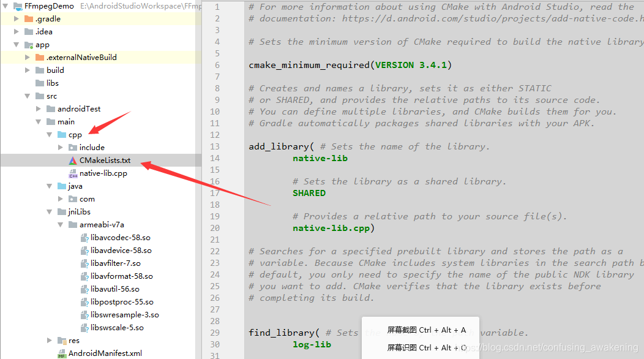The image size is (644, 359).
Task: Select the libs folder label
Action: (x=53, y=83)
